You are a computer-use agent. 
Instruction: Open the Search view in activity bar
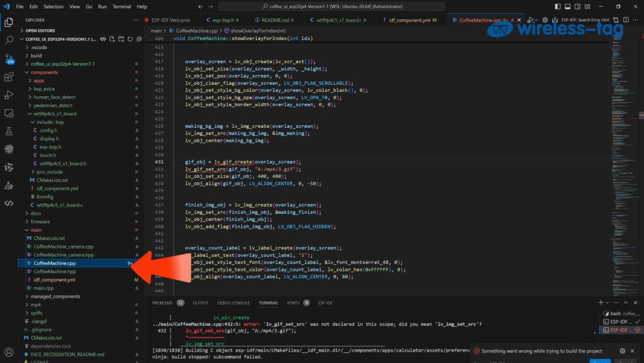click(x=9, y=41)
